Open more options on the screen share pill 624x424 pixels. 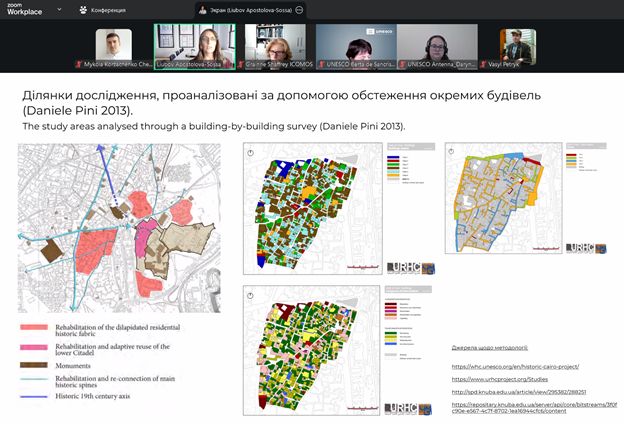click(x=299, y=9)
